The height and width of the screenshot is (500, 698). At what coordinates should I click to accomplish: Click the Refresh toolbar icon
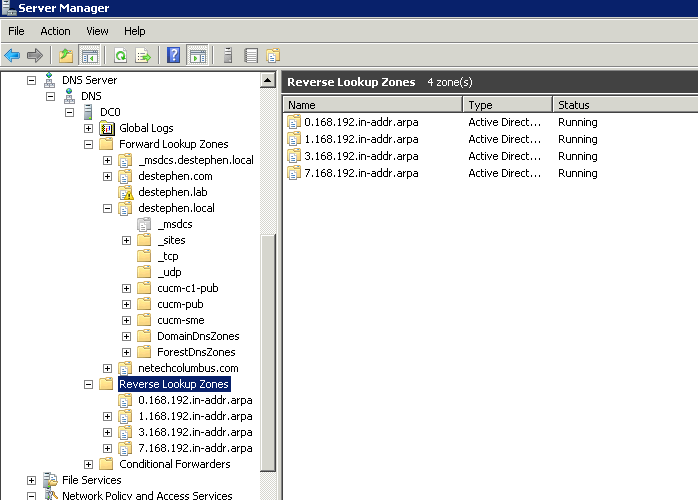point(121,56)
